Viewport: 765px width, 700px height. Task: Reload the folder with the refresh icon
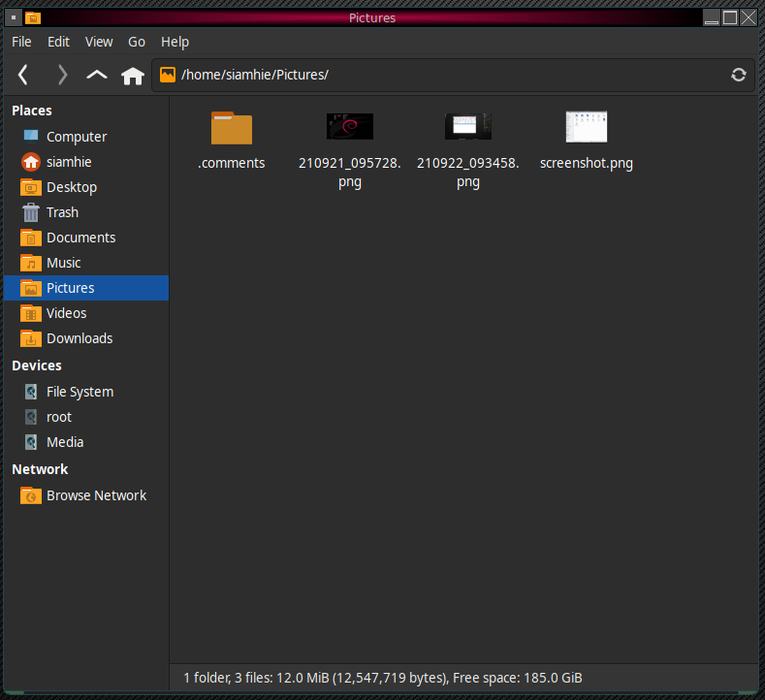tap(738, 75)
